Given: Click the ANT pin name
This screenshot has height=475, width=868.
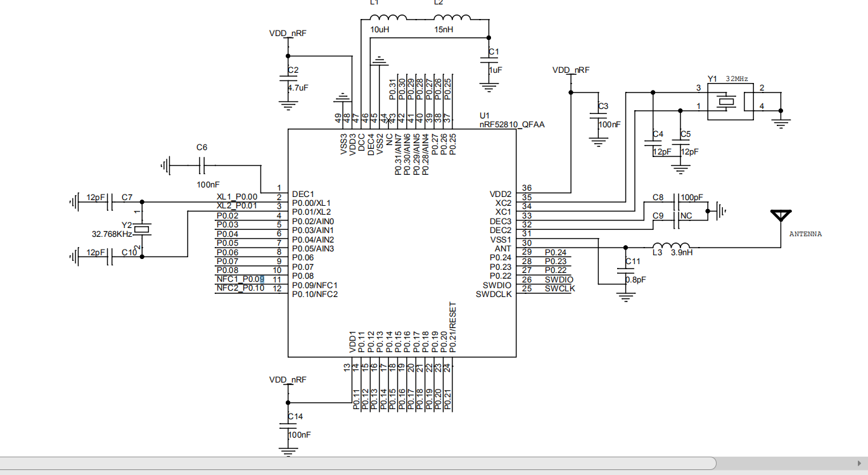Looking at the screenshot, I should tap(503, 248).
